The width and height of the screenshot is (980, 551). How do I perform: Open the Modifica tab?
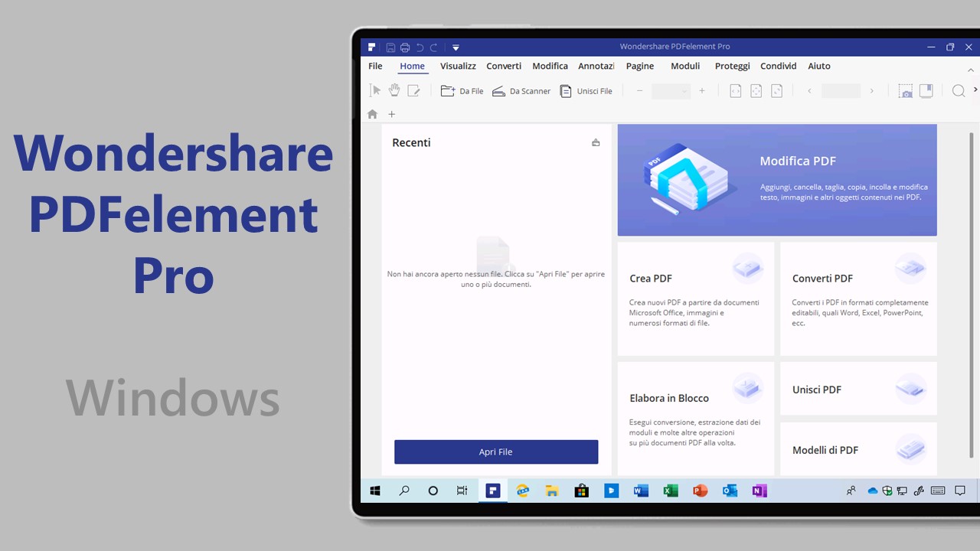[550, 67]
